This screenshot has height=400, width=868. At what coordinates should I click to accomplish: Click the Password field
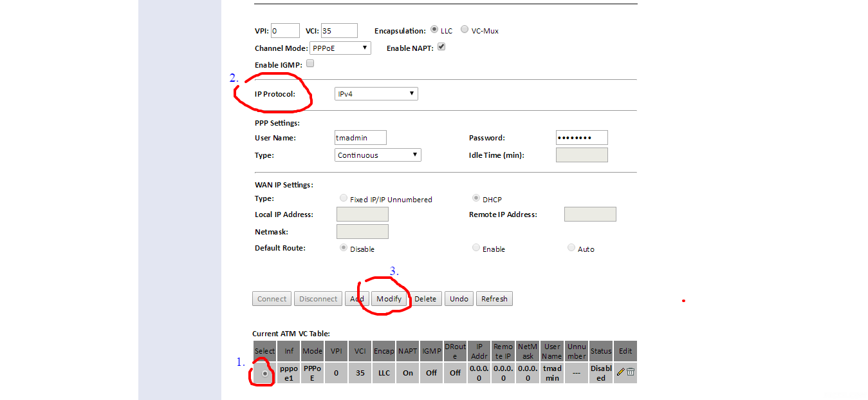pyautogui.click(x=581, y=137)
